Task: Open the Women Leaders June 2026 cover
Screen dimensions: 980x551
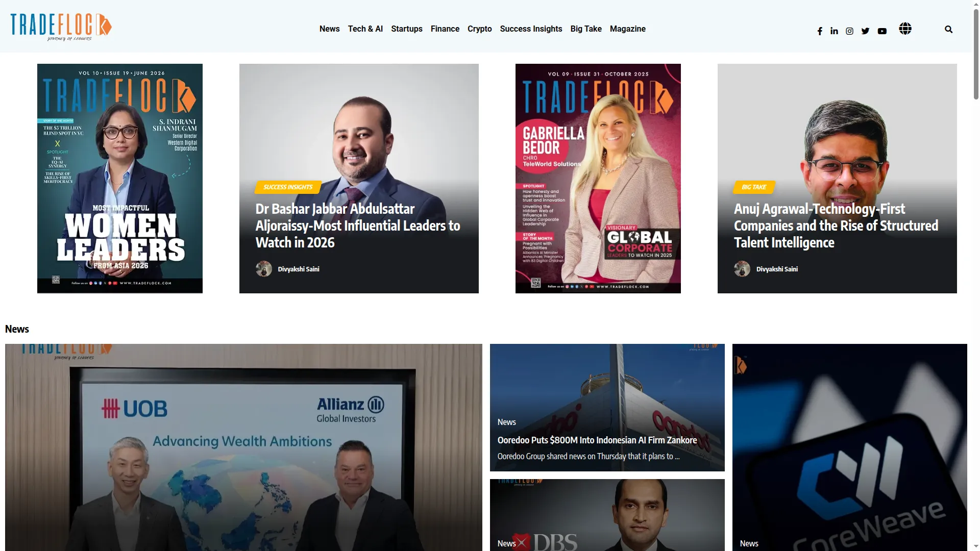Action: (120, 179)
